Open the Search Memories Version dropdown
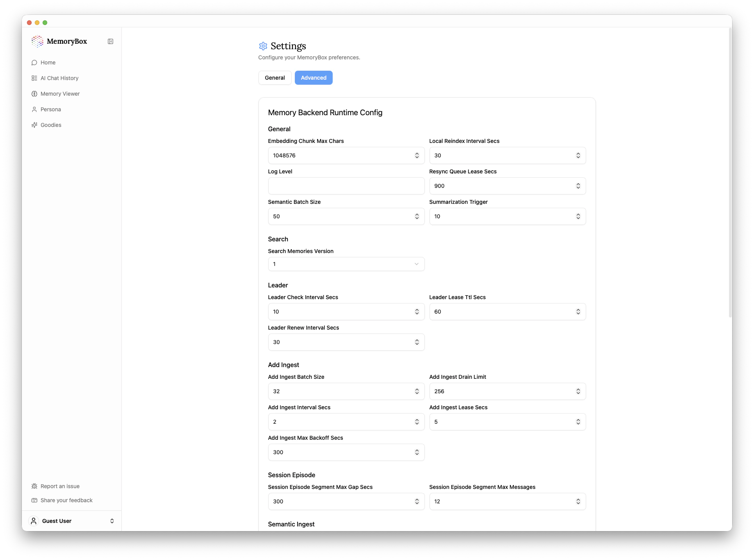 point(346,264)
